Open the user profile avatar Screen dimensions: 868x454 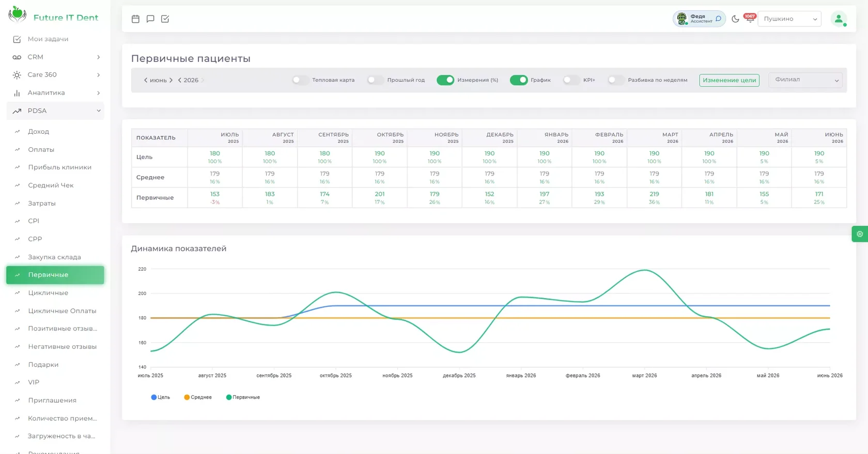pos(839,19)
